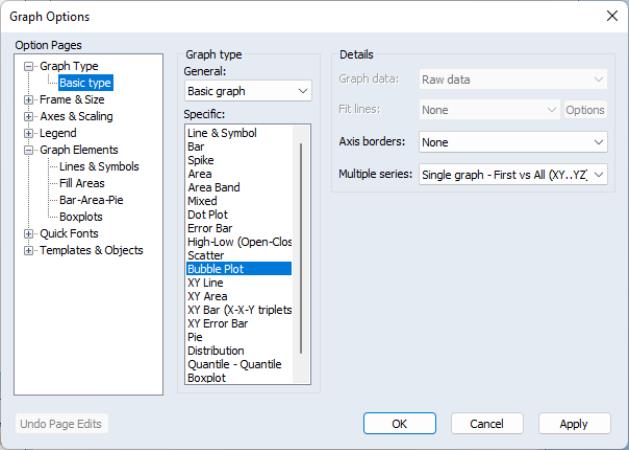Open the Axis borders dropdown

point(513,142)
